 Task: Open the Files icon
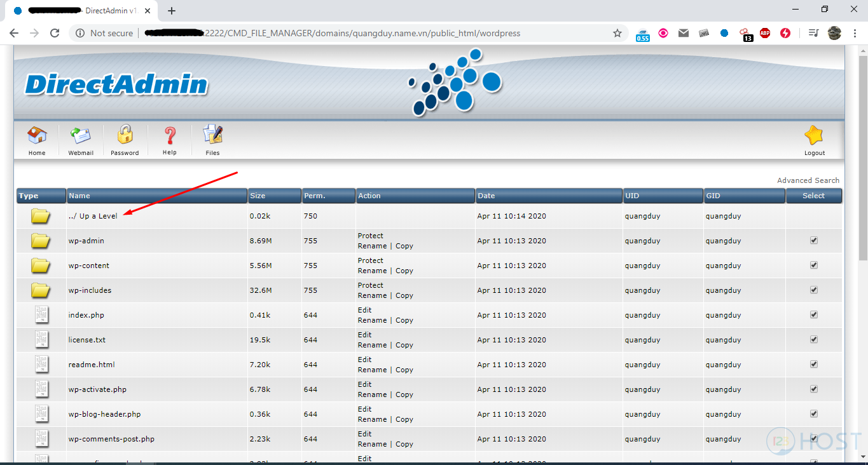coord(212,135)
